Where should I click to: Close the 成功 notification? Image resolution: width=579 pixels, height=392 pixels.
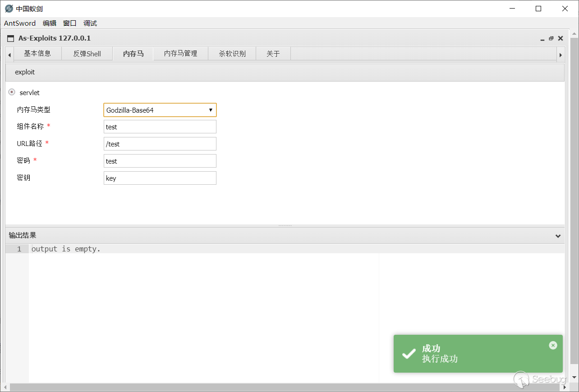pos(553,345)
